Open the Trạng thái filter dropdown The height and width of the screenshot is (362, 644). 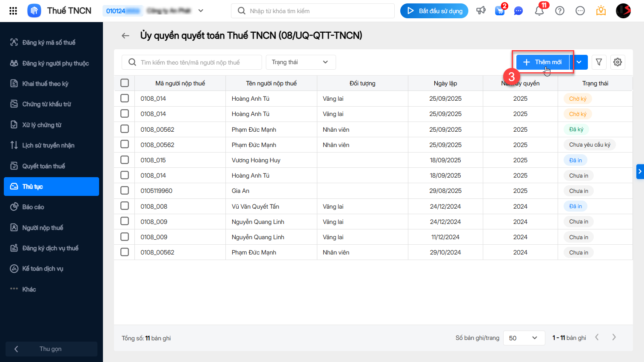coord(301,62)
